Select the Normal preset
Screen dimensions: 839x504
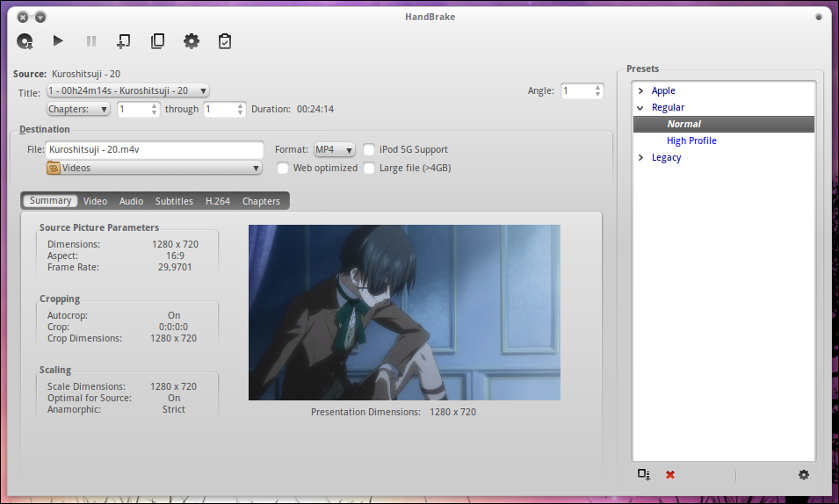coord(724,124)
